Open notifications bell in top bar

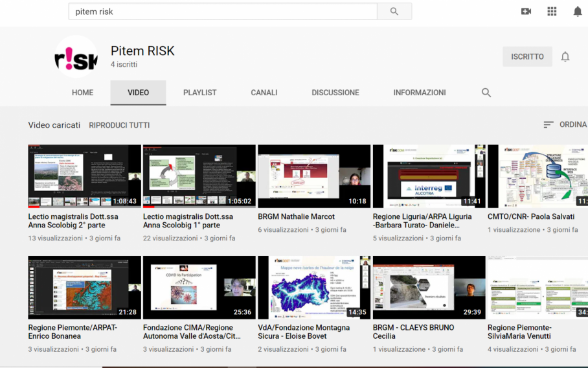[x=578, y=12]
